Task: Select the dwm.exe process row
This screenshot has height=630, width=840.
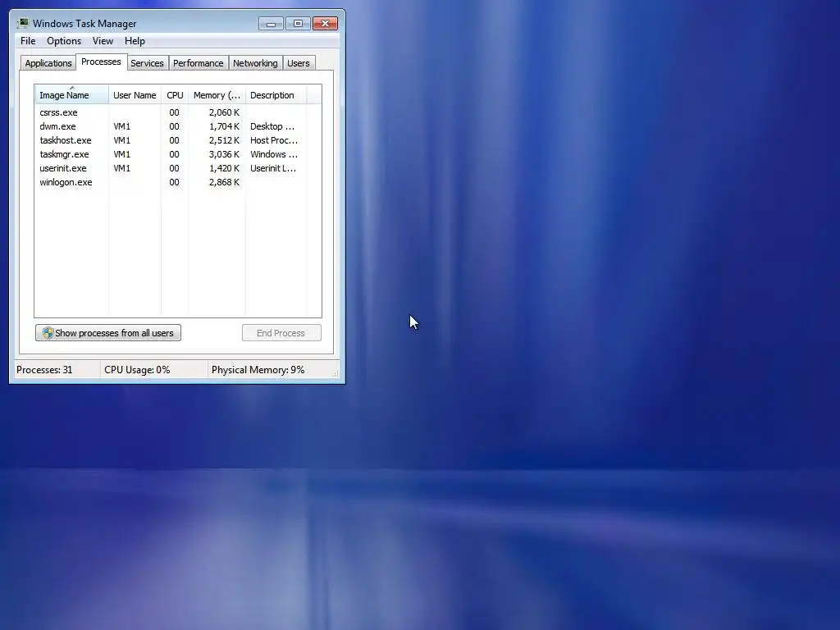Action: (178, 126)
